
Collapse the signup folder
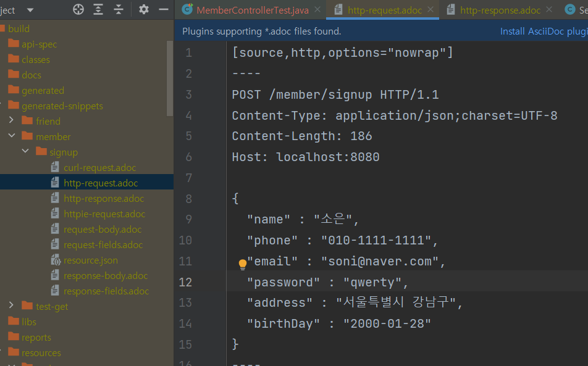(25, 151)
